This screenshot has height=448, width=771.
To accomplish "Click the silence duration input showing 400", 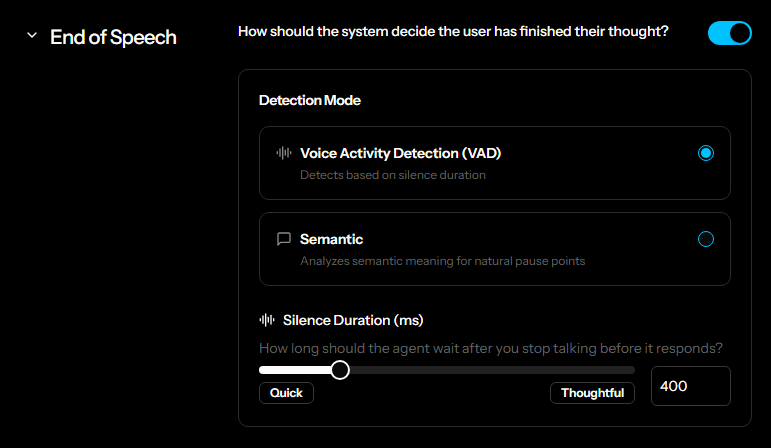I will pos(690,386).
